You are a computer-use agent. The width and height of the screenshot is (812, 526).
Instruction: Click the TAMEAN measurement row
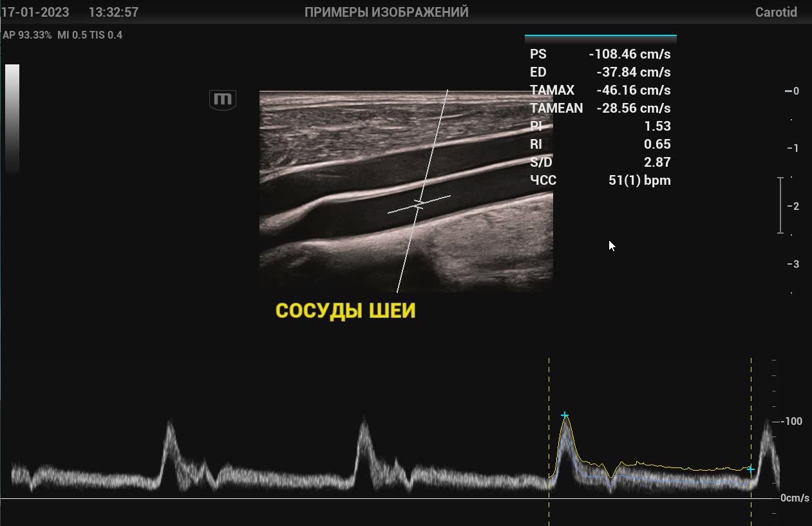600,108
